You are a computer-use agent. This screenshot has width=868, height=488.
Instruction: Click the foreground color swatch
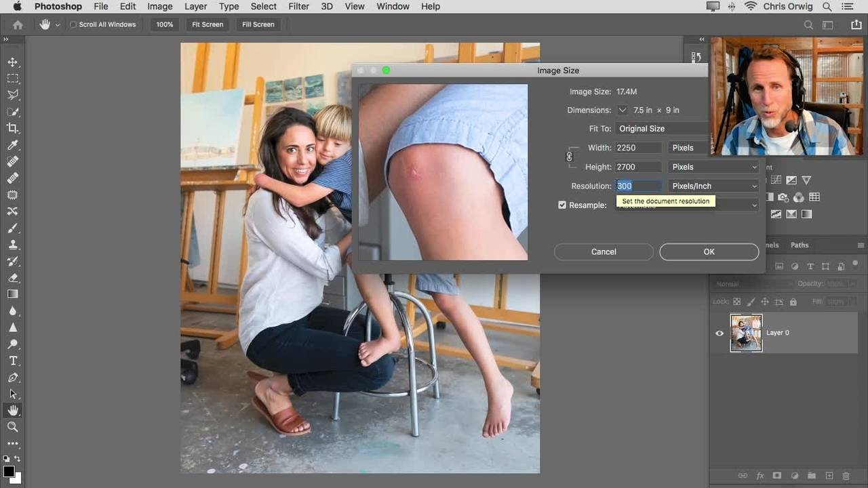point(8,471)
